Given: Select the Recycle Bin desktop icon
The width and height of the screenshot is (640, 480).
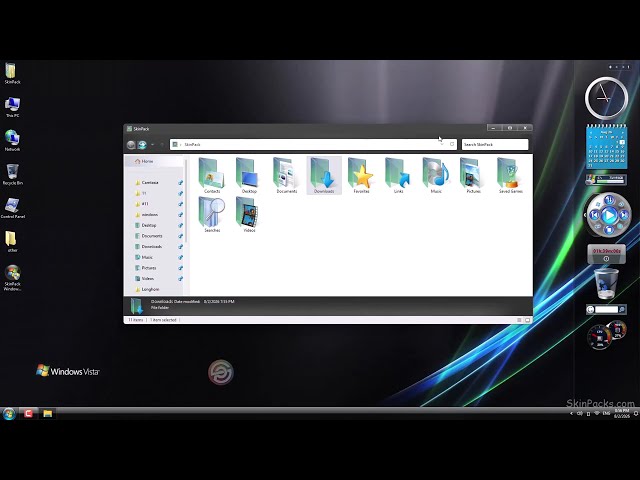Looking at the screenshot, I should click(x=12, y=175).
